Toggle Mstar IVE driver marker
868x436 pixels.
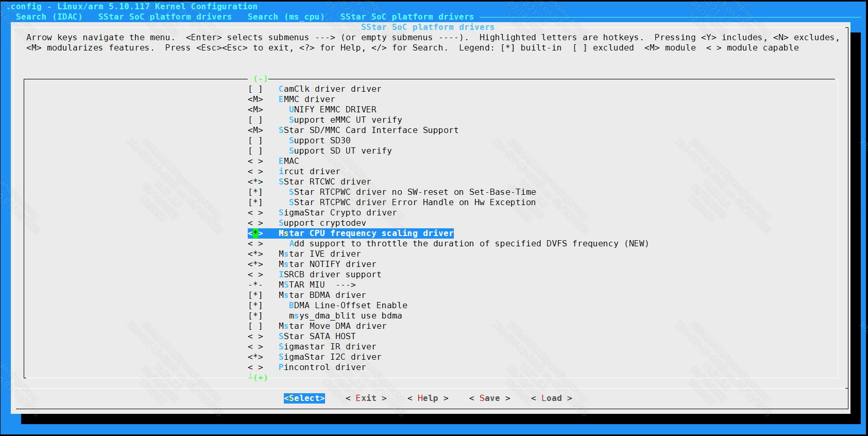[256, 254]
